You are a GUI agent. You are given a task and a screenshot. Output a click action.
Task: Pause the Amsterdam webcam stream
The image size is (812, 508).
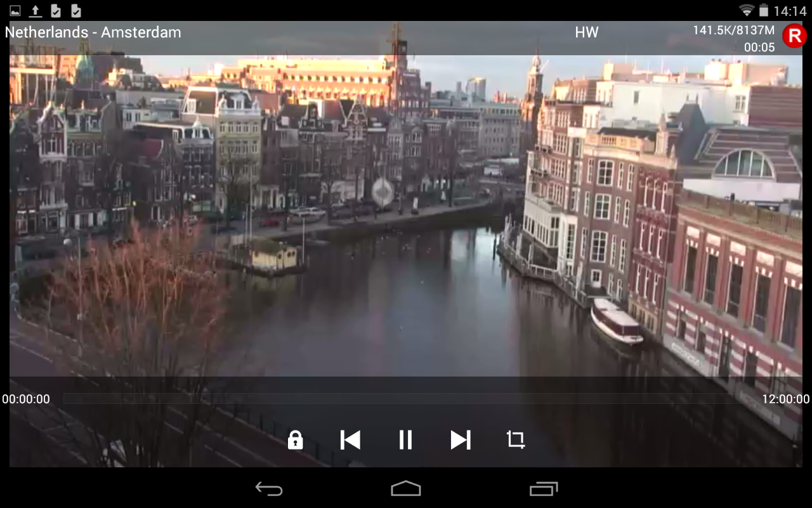coord(405,439)
